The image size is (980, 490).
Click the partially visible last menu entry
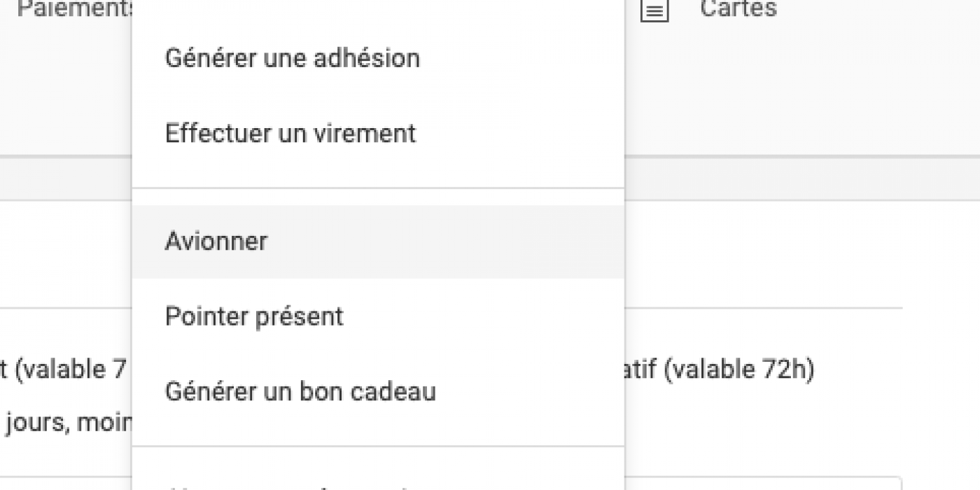[378, 483]
